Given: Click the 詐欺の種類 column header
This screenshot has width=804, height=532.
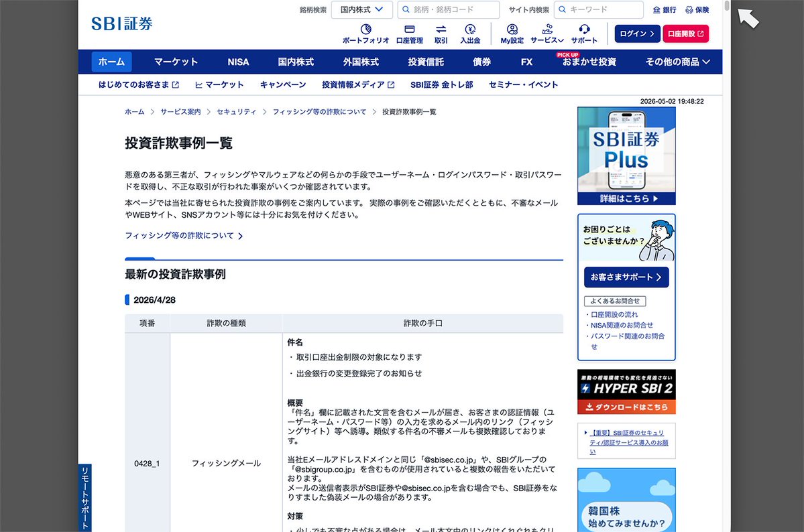Looking at the screenshot, I should 226,324.
